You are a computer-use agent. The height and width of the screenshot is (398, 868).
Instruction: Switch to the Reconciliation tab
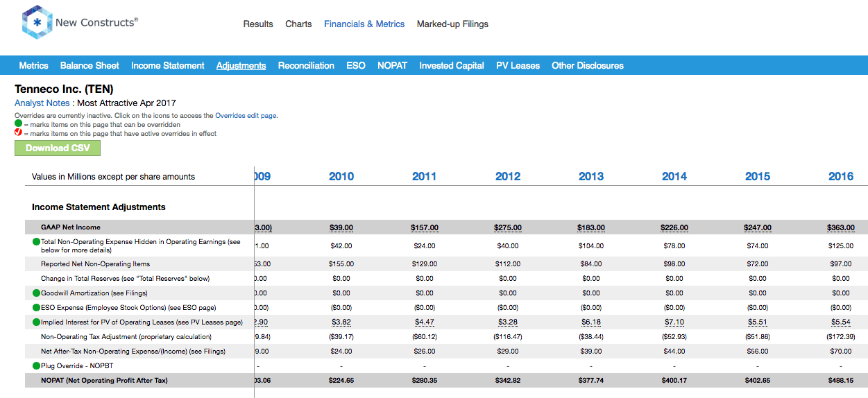(306, 66)
